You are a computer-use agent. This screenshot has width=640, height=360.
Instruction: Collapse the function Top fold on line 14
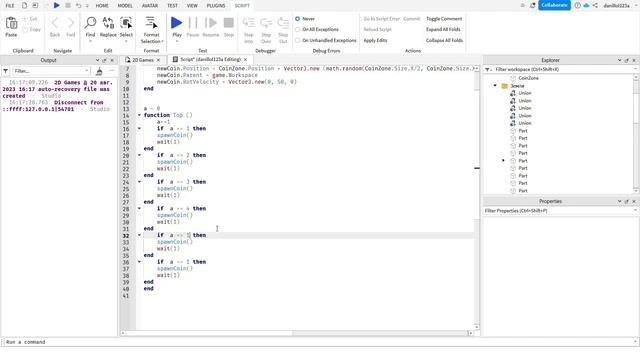coord(139,115)
